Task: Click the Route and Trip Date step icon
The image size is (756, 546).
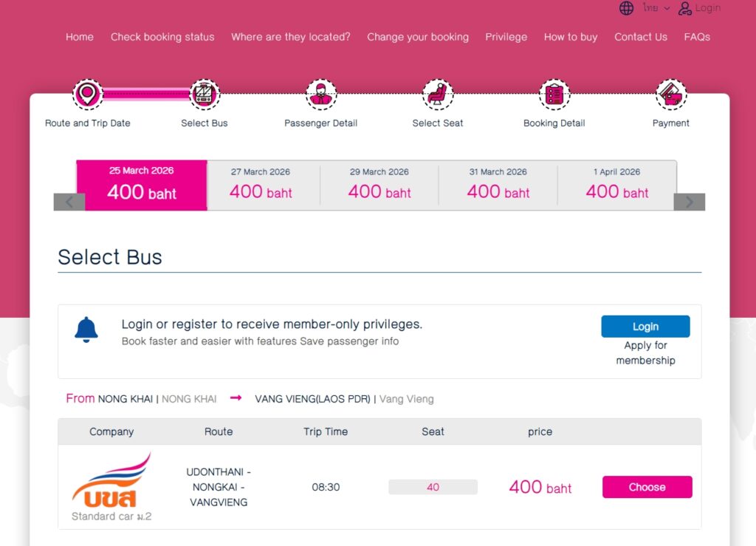Action: 88,95
